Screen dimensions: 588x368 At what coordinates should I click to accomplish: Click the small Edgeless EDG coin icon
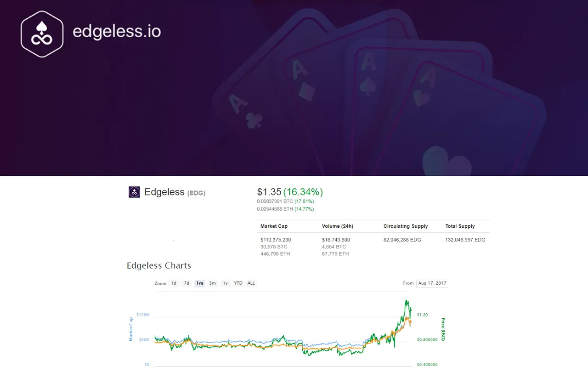coord(134,192)
